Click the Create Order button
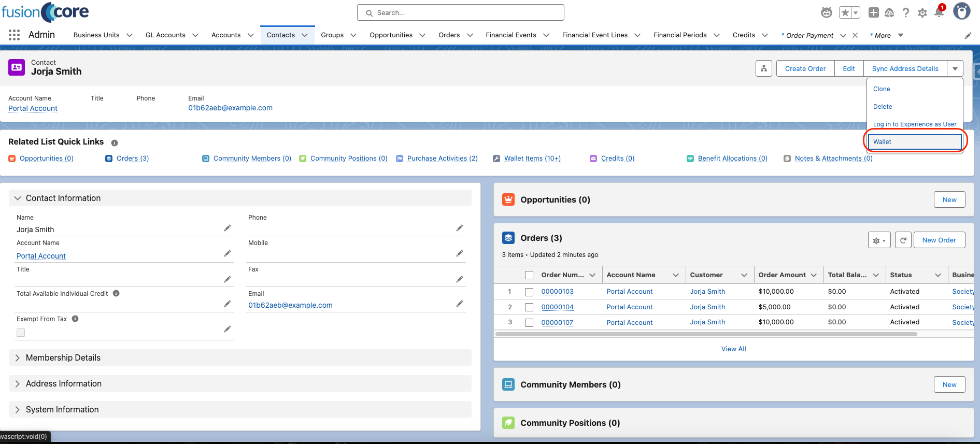 [805, 68]
